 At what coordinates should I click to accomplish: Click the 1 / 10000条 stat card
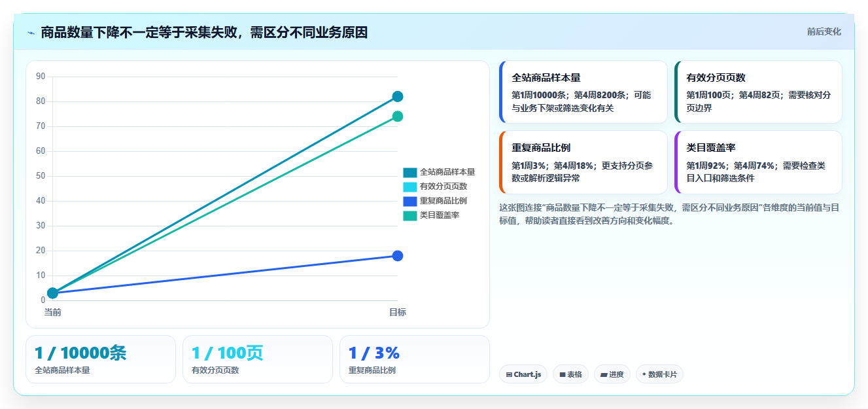click(x=101, y=359)
